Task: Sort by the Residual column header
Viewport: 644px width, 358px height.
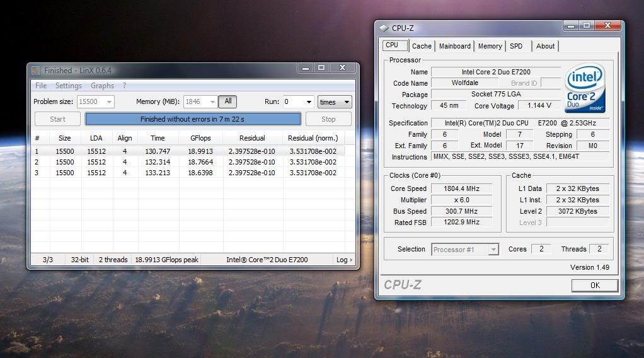Action: coord(252,138)
